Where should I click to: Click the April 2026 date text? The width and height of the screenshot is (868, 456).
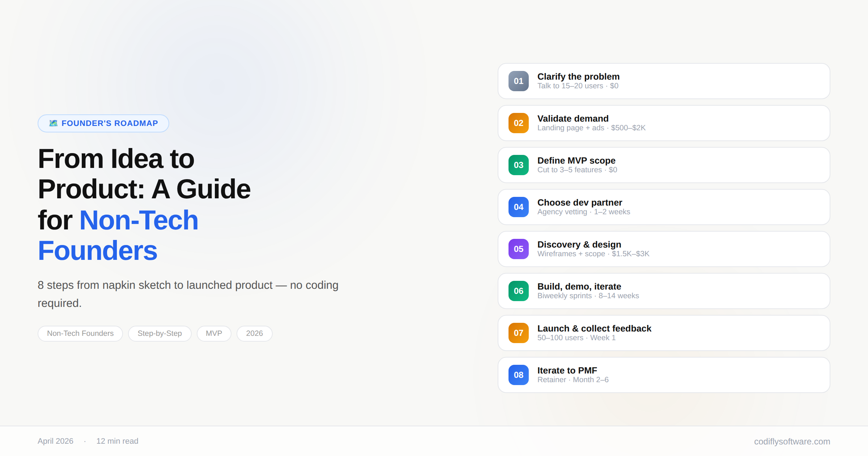pos(55,441)
